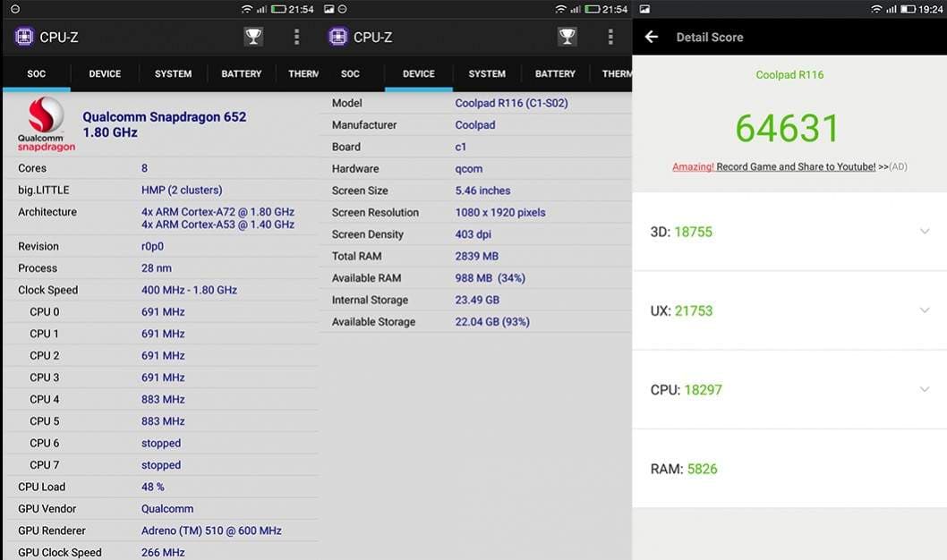Tap the do-not-disturb icon in the left window's status bar

(15, 9)
